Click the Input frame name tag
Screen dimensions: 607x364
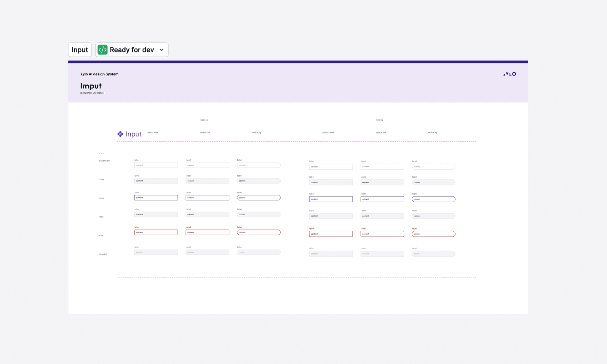click(80, 50)
